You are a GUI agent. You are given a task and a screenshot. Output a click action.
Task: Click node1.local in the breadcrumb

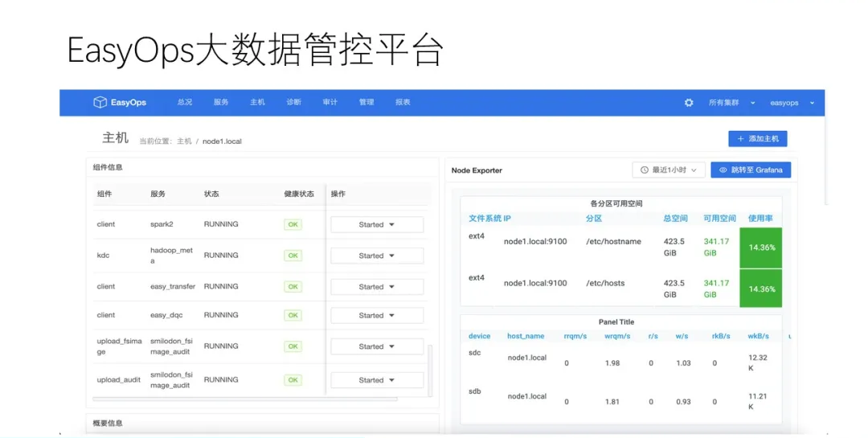(222, 141)
